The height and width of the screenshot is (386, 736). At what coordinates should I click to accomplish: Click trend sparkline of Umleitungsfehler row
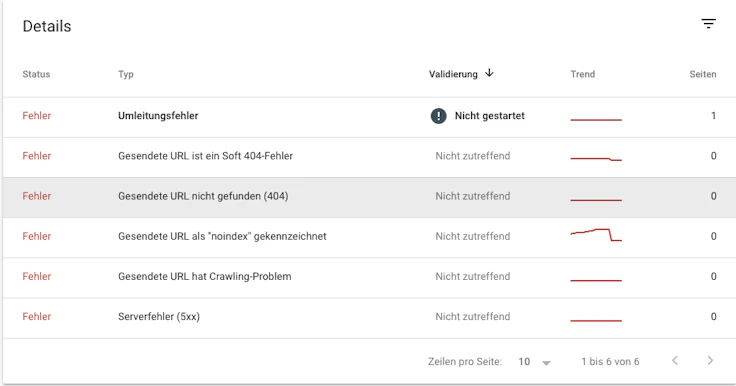coord(596,120)
